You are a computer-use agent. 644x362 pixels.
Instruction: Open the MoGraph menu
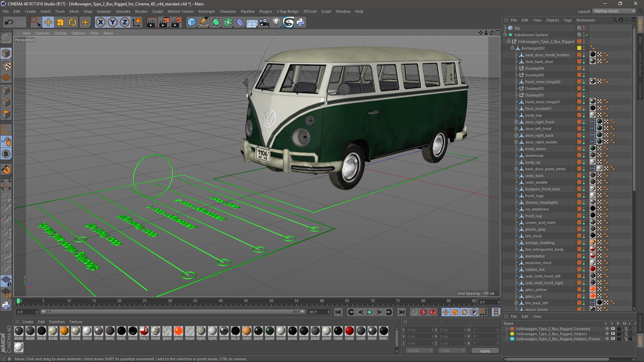207,11
